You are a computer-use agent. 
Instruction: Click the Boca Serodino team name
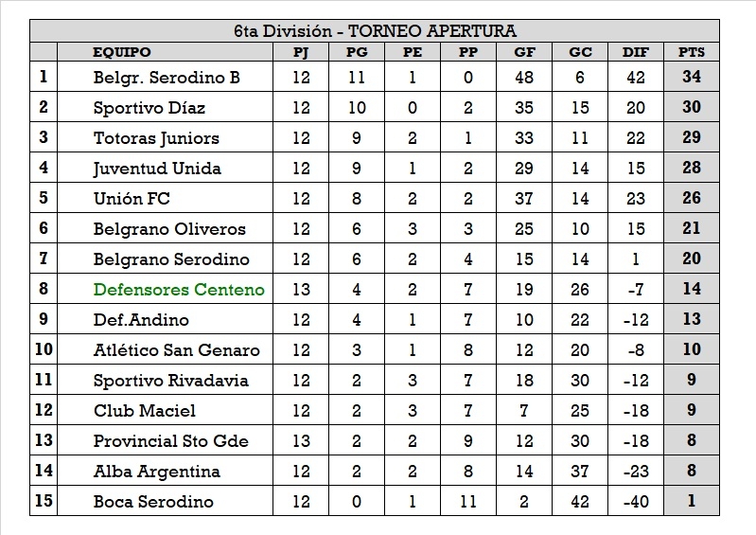[153, 502]
